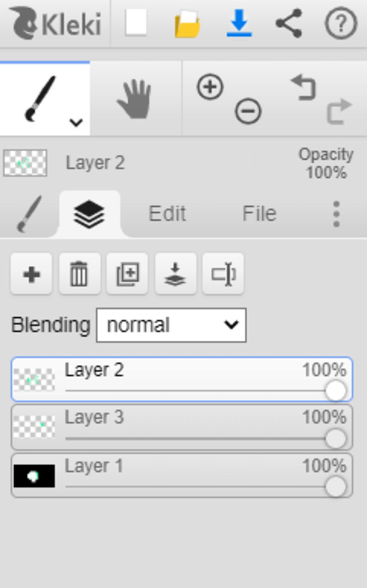Screen dimensions: 367x588
Task: Open the help question mark icon
Action: coord(341,23)
